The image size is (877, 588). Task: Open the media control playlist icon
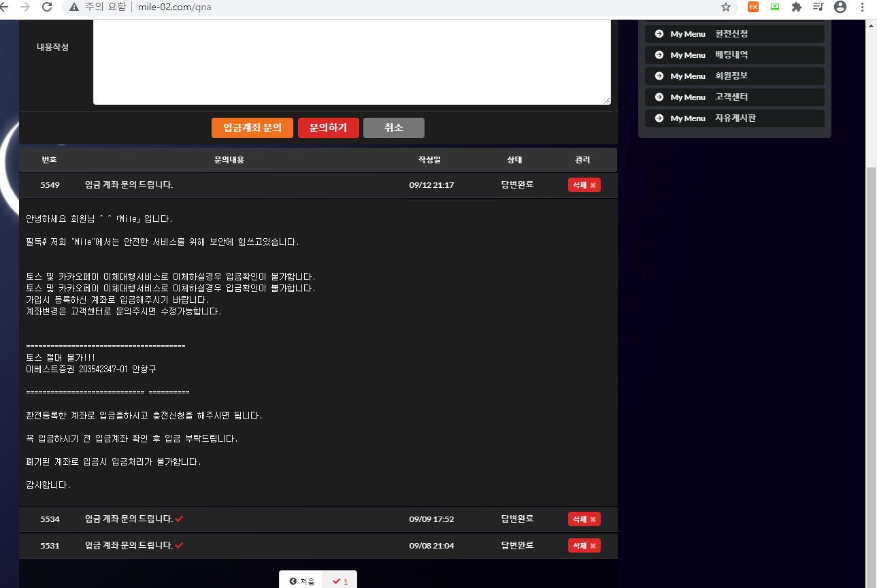[x=818, y=7]
